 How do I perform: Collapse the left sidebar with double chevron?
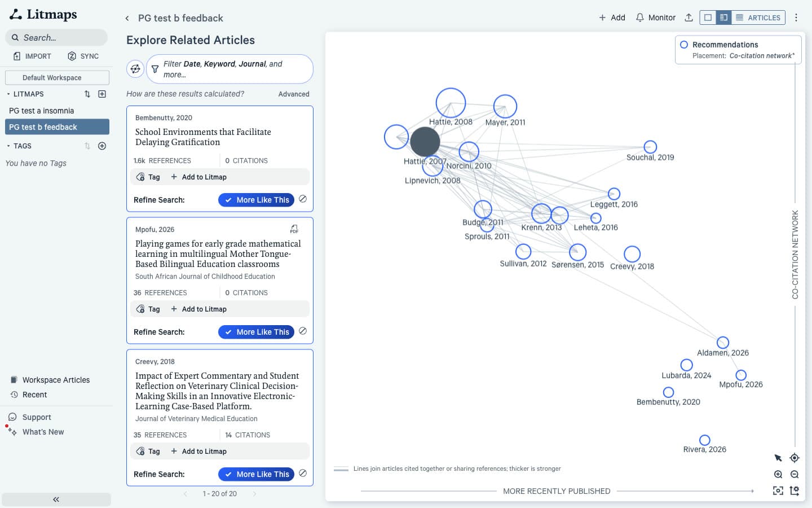pos(56,500)
